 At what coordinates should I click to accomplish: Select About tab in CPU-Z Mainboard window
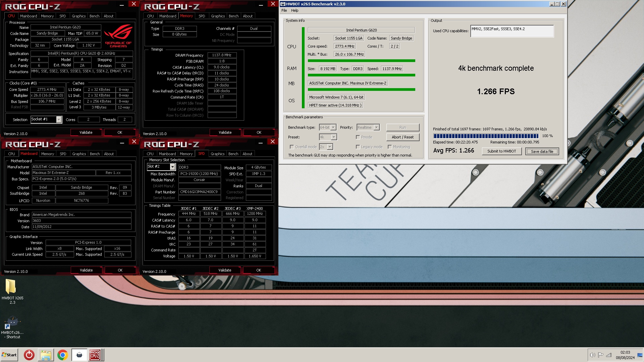[x=109, y=154]
